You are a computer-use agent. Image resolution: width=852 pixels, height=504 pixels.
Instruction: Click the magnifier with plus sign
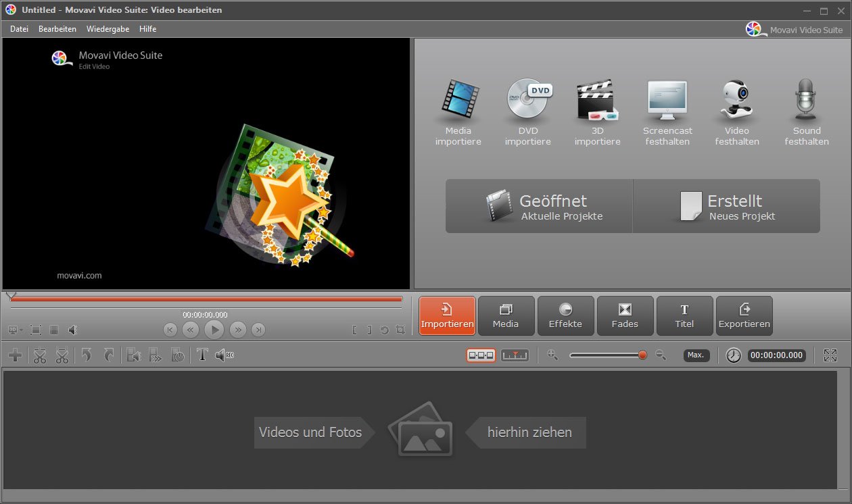[x=552, y=355]
